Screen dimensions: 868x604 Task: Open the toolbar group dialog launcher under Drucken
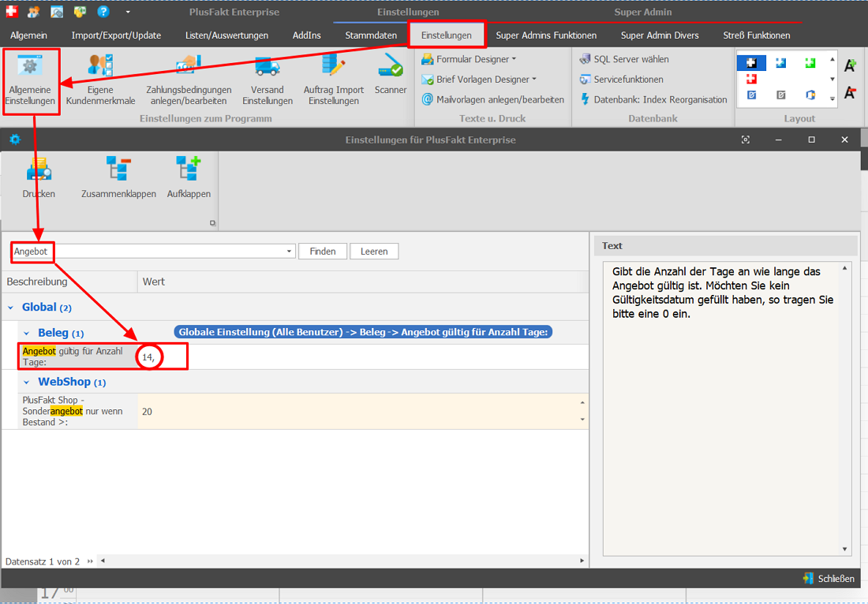[212, 223]
